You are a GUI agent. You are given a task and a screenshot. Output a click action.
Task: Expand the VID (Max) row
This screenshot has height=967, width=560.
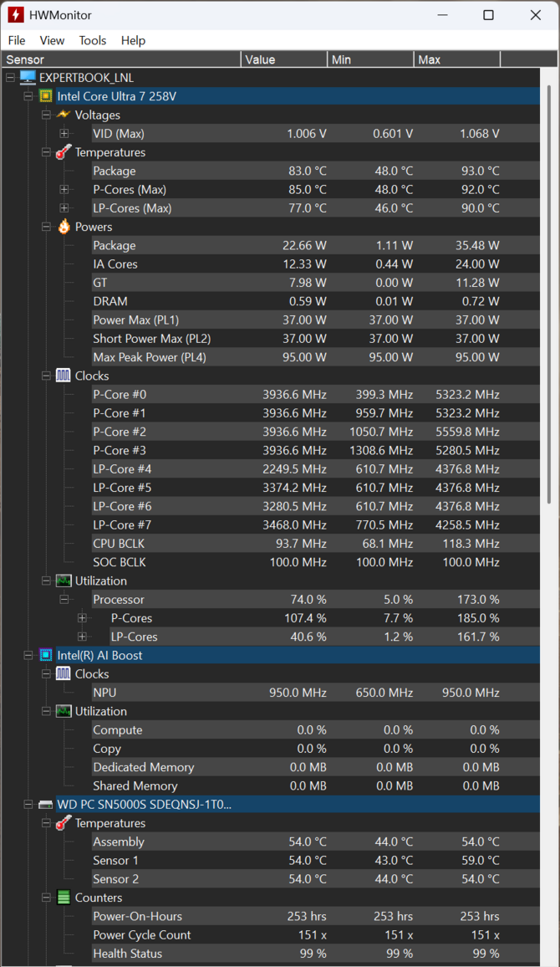click(x=64, y=133)
